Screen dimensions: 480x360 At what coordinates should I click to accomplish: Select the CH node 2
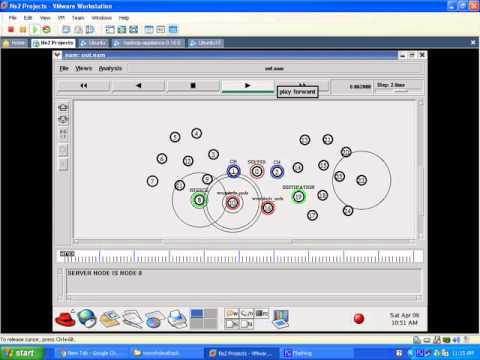coord(277,172)
